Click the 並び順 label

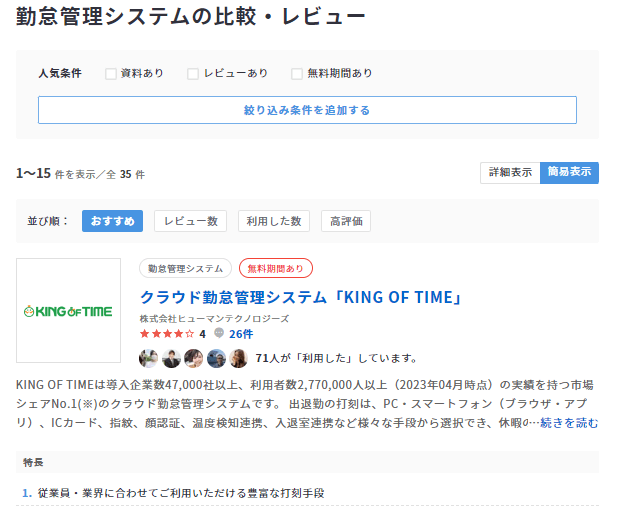pos(48,221)
